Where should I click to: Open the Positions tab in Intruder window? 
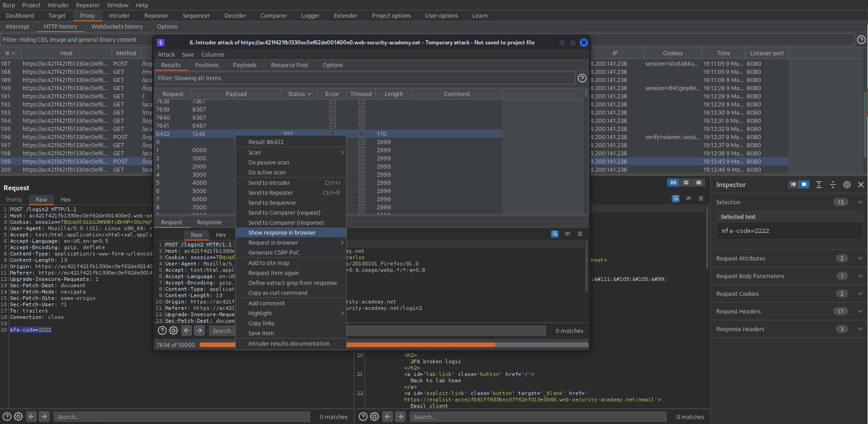pyautogui.click(x=207, y=65)
